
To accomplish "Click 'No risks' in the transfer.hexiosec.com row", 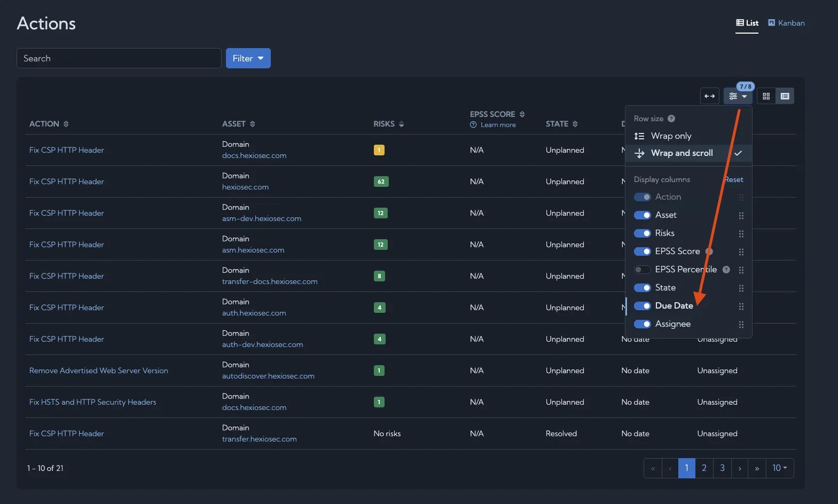I will 387,434.
